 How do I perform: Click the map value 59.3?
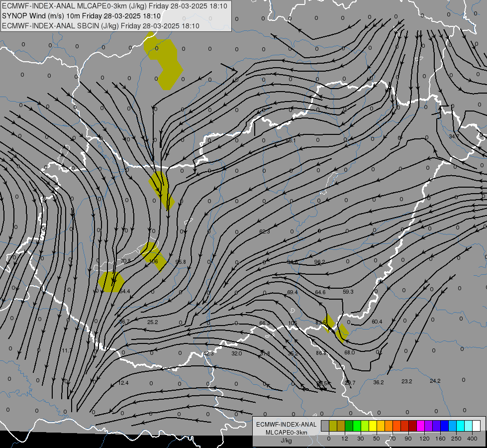(348, 292)
